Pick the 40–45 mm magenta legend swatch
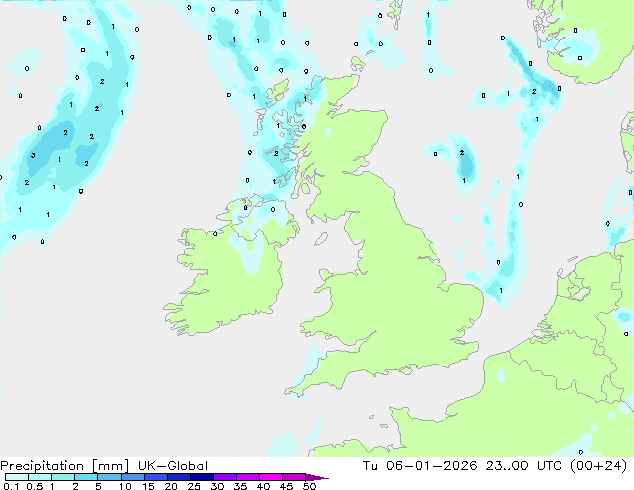 (271, 477)
